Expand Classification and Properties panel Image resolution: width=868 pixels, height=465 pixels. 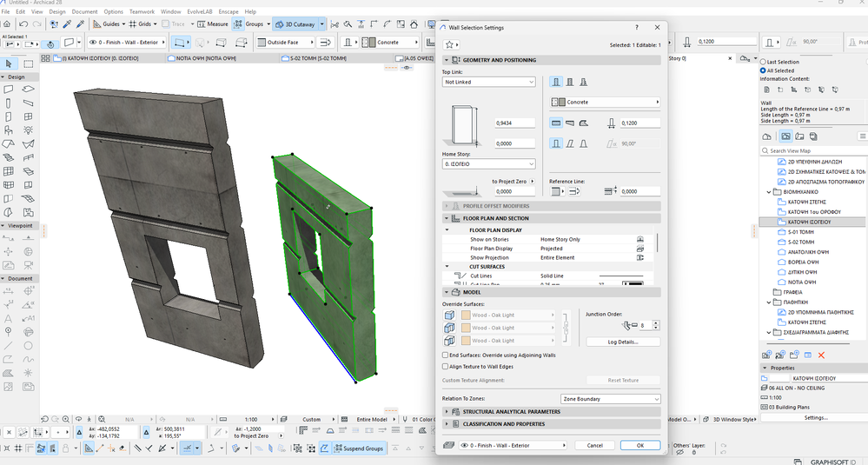coord(447,423)
